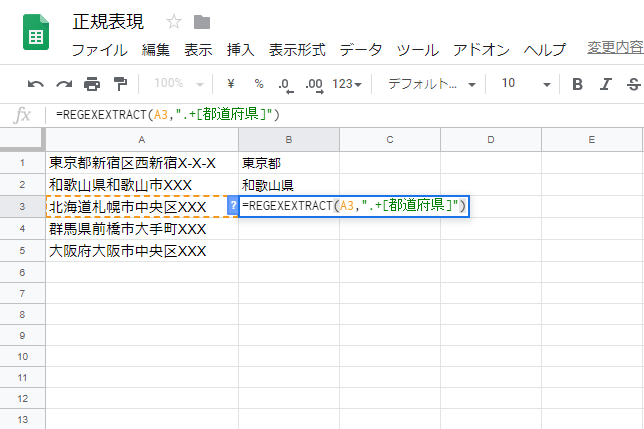Select cell 大阪府大阪市中央区XXX
The width and height of the screenshot is (644, 429).
pyautogui.click(x=142, y=250)
